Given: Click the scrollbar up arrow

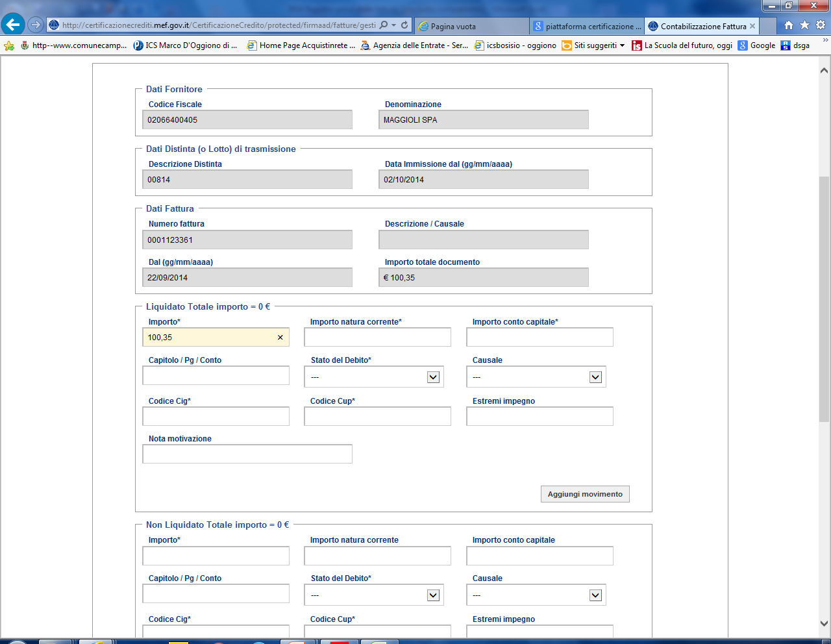Looking at the screenshot, I should coord(824,70).
